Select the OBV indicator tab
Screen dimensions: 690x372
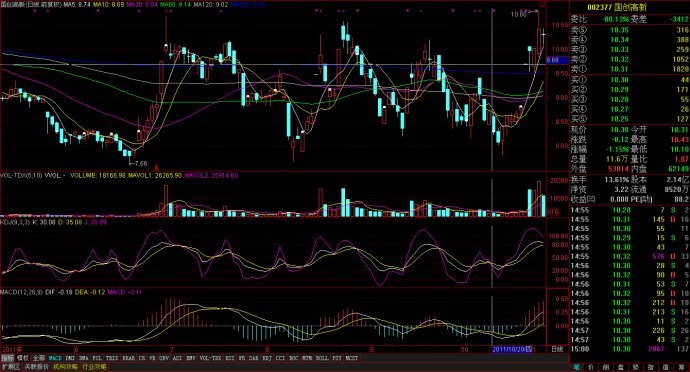(164, 358)
